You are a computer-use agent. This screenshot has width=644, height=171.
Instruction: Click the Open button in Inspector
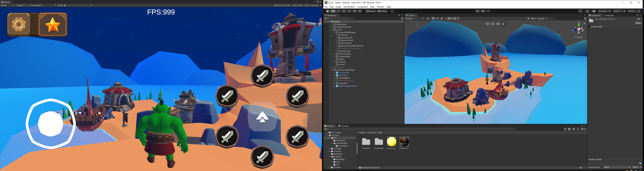click(x=638, y=23)
